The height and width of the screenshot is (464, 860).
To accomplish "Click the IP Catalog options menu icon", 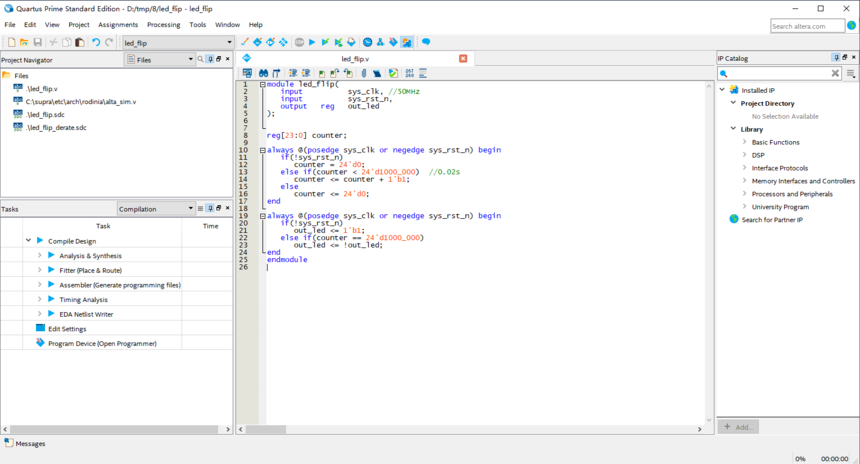I will [x=851, y=73].
